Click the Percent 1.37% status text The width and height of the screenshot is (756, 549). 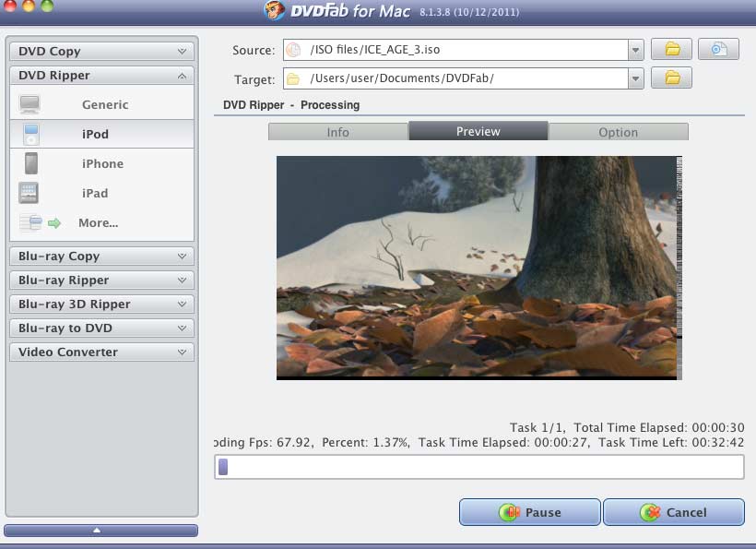click(366, 442)
